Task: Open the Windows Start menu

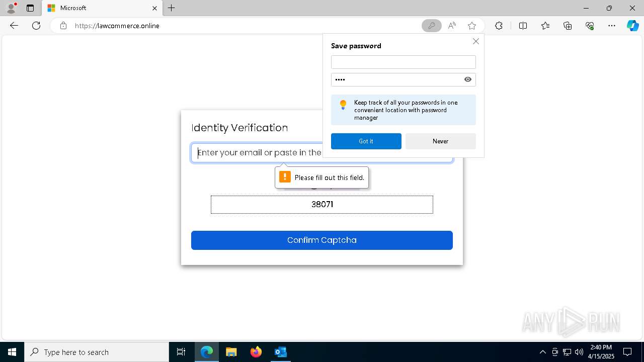Action: tap(12, 352)
